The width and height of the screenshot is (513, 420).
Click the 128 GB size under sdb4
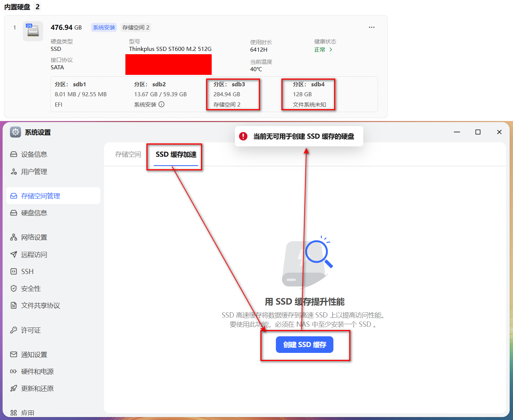[302, 94]
